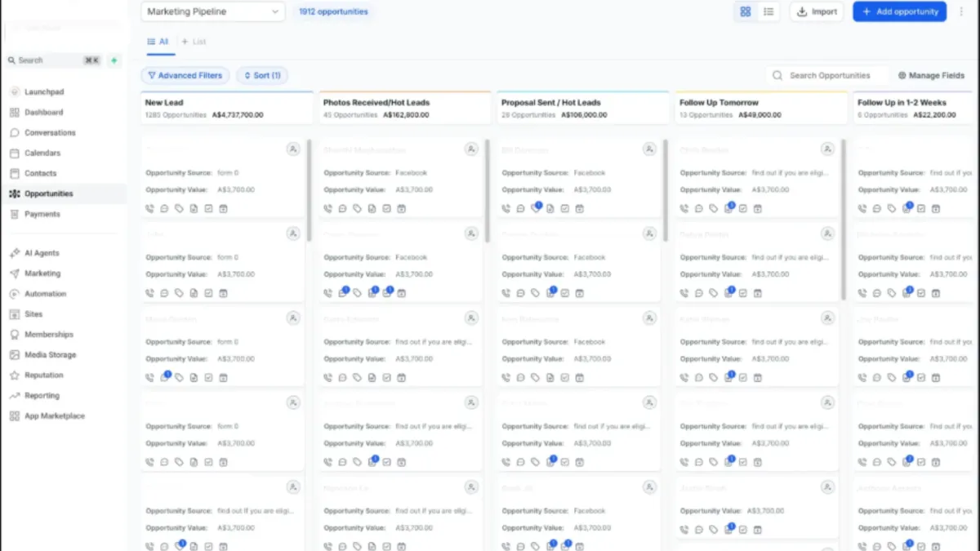Click the A$4,737,700.00 total value
Image resolution: width=980 pixels, height=551 pixels.
pos(238,115)
